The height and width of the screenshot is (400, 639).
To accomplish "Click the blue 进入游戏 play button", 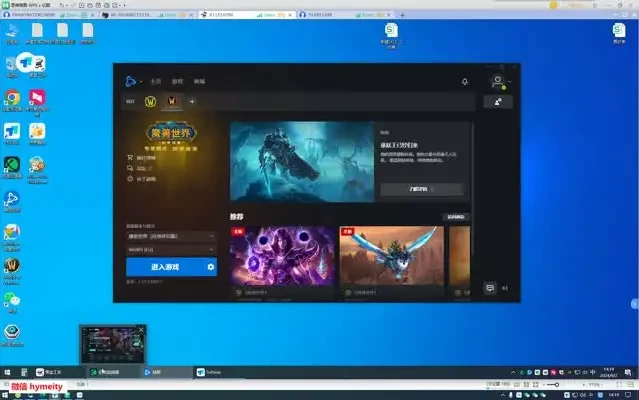I will click(x=163, y=267).
